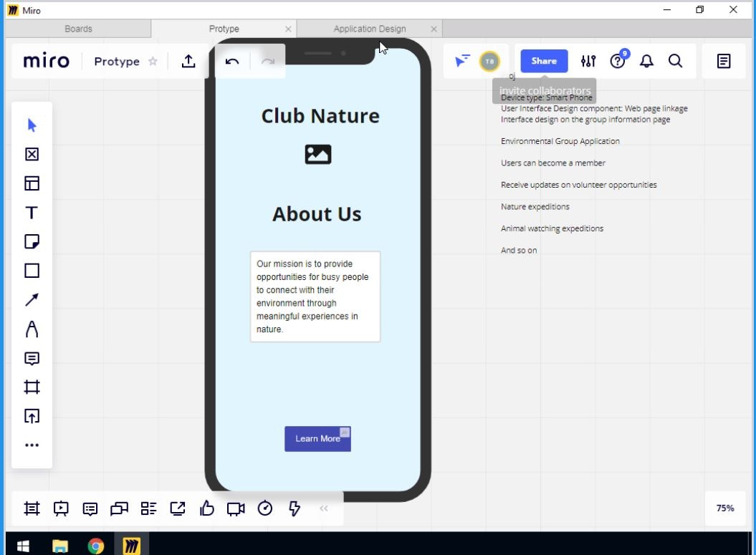Start voting with thumbs-up icon

pos(207,508)
